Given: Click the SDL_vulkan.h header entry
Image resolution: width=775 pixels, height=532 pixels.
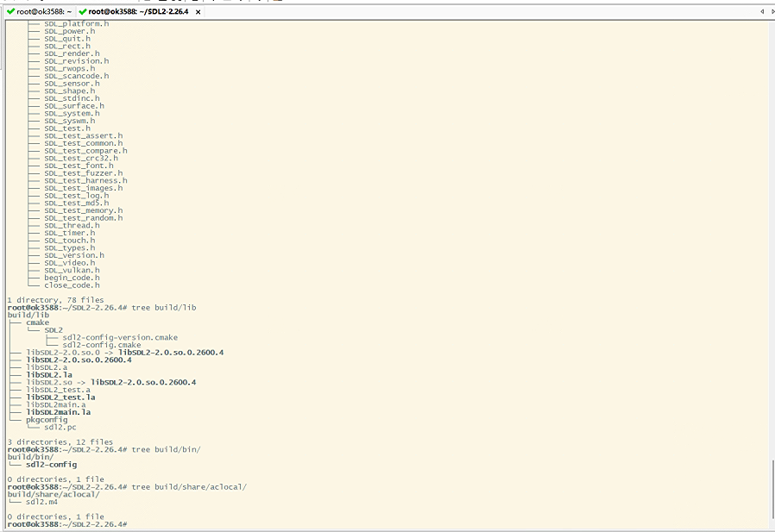Looking at the screenshot, I should tap(72, 270).
